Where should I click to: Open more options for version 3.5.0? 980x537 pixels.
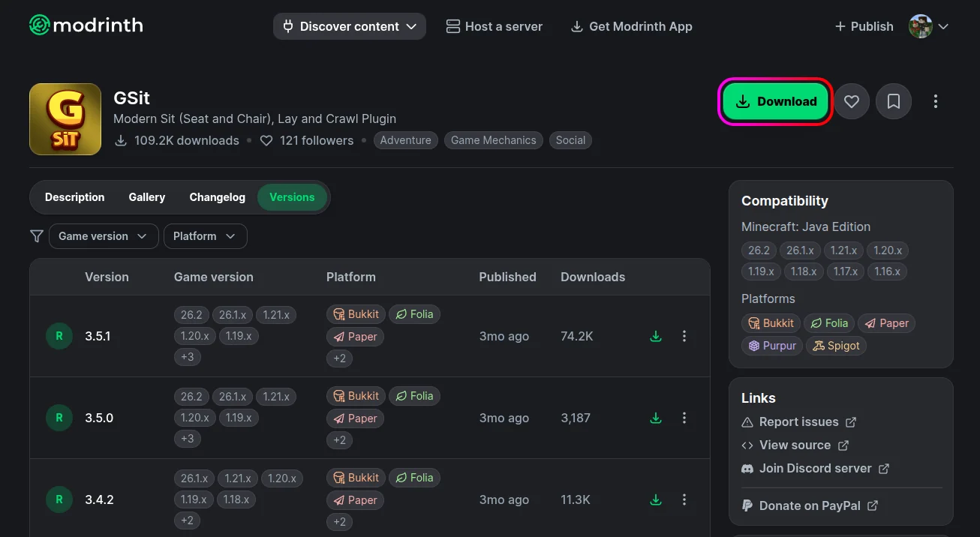coord(684,418)
